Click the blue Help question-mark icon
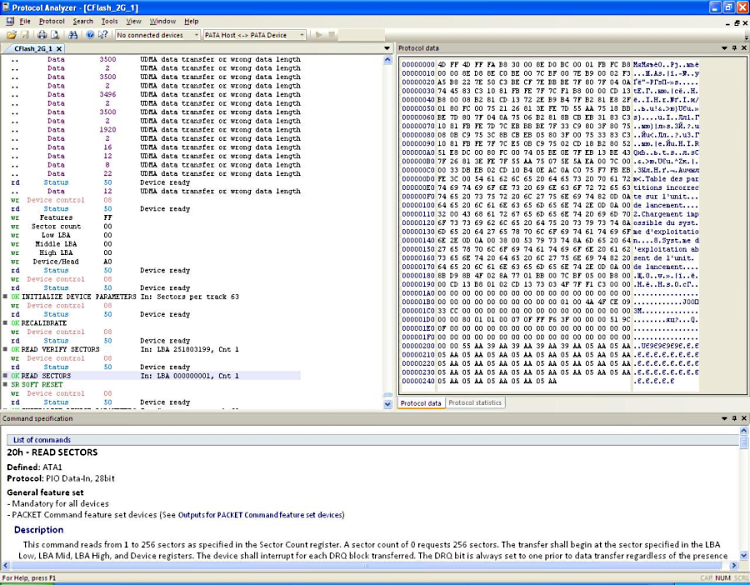 pyautogui.click(x=90, y=35)
